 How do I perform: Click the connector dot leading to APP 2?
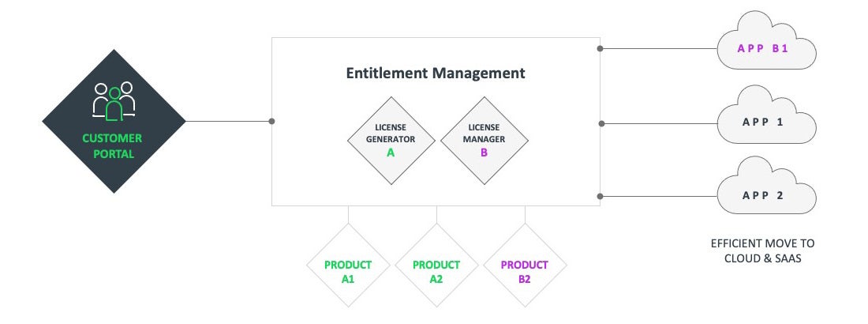click(x=600, y=196)
